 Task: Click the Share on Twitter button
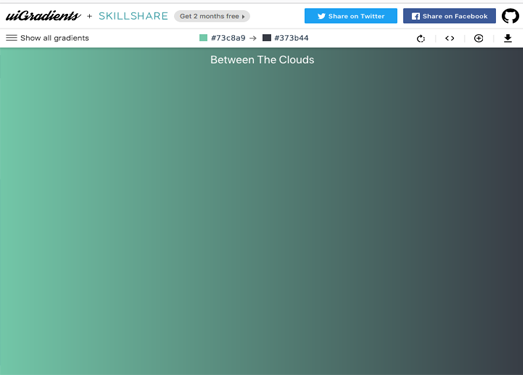[x=351, y=16]
